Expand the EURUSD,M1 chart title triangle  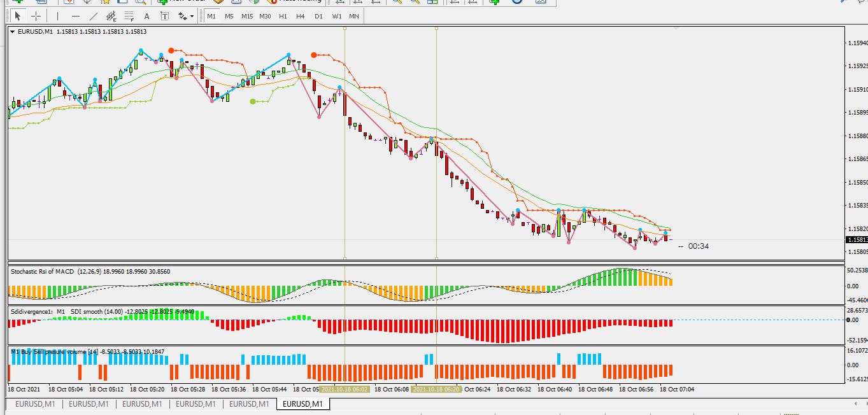[13, 31]
